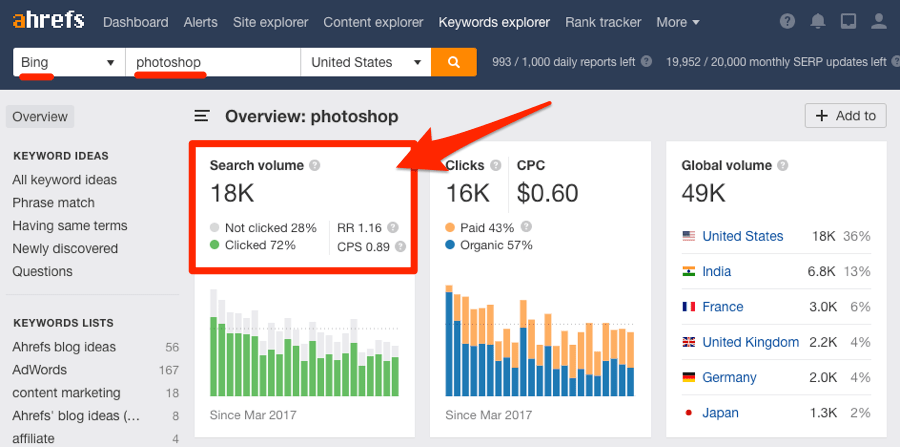The image size is (900, 447).
Task: Open the inbox tray icon in header
Action: pos(848,22)
